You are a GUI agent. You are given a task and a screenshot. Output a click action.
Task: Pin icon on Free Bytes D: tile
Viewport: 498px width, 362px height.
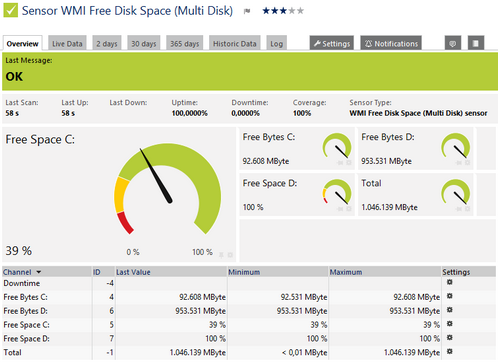click(459, 163)
